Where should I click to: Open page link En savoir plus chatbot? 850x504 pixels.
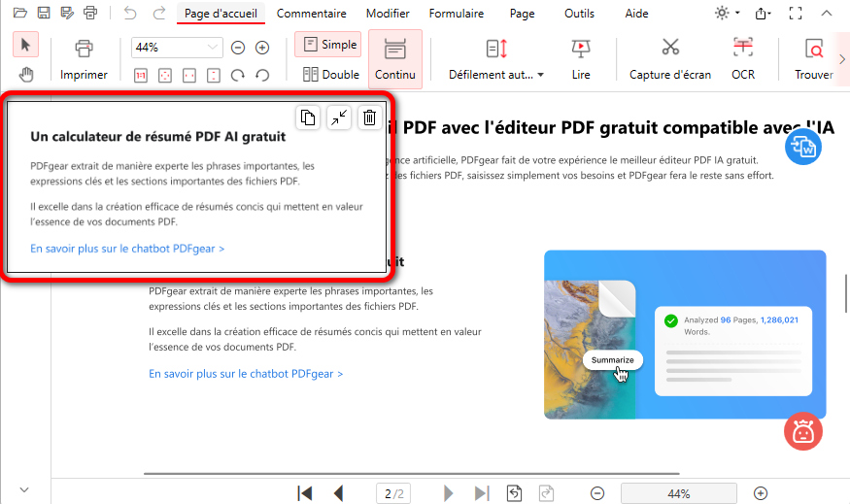pyautogui.click(x=246, y=374)
